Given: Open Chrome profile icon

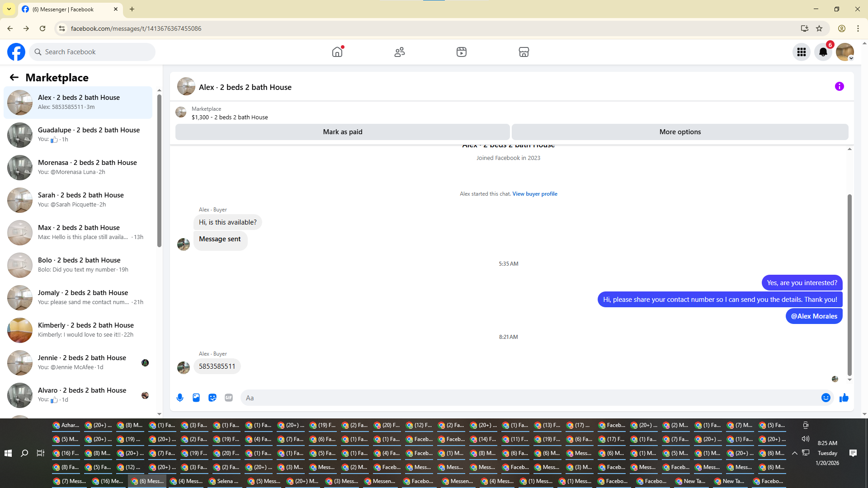Looking at the screenshot, I should (x=842, y=28).
